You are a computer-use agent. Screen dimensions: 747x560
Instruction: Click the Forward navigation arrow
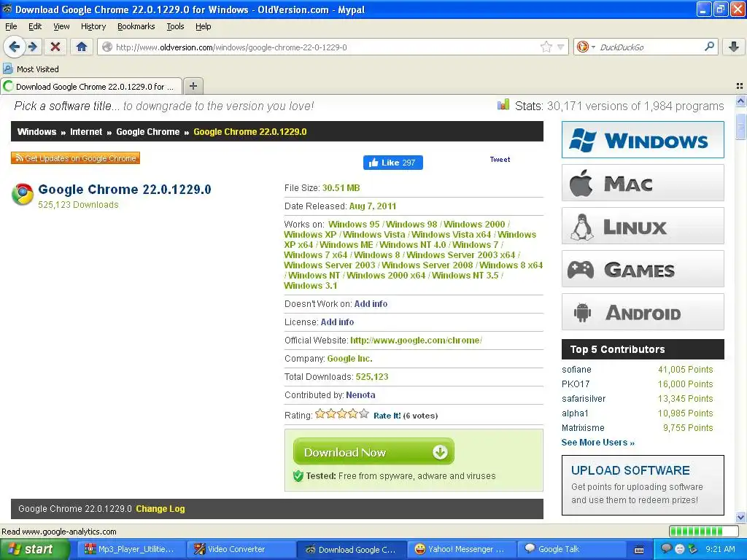(32, 47)
